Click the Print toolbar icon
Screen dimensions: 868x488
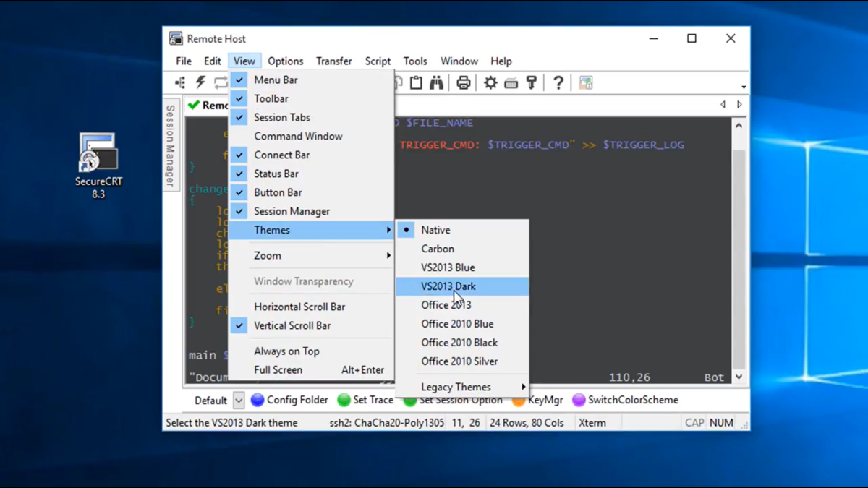pos(464,83)
